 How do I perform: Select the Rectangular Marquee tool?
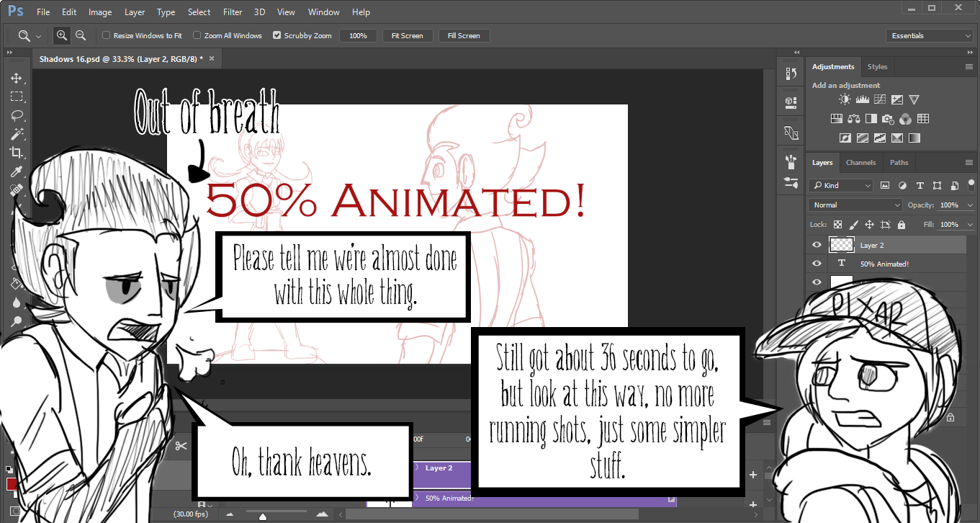tap(16, 97)
